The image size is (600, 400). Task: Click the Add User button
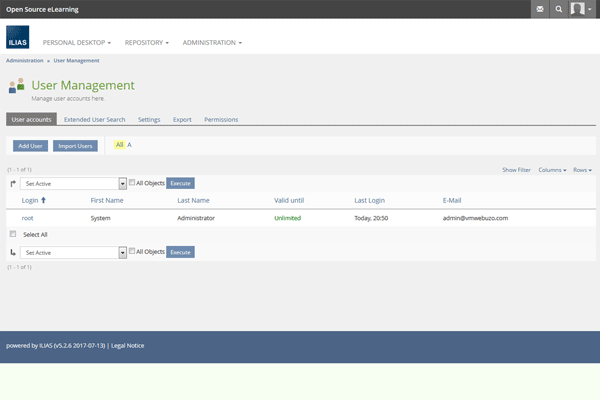30,146
